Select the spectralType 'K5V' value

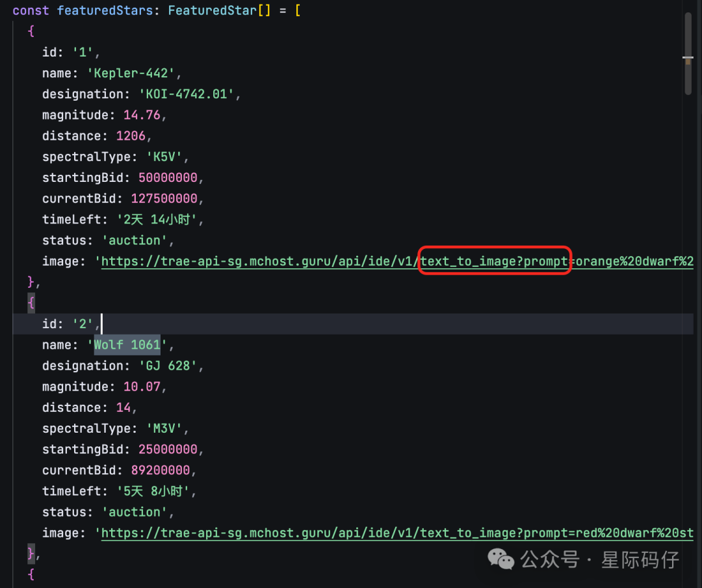(167, 156)
